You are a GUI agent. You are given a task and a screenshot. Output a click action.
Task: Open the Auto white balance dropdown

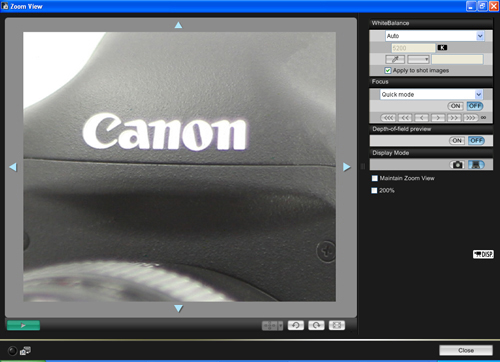(435, 36)
